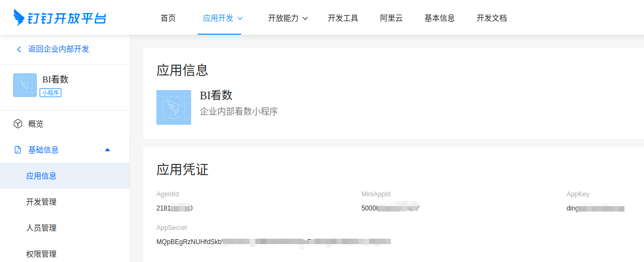Open the 开发工具 menu item
Screen dimensions: 644x262
click(343, 18)
